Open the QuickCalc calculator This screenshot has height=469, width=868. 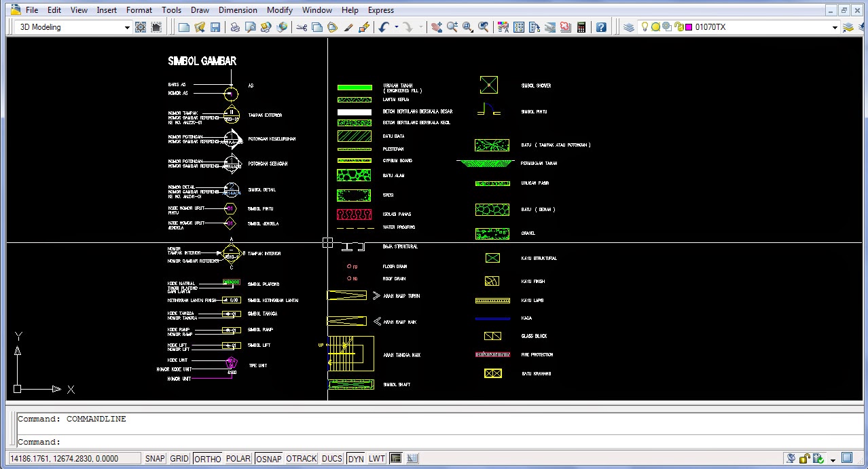coord(581,27)
